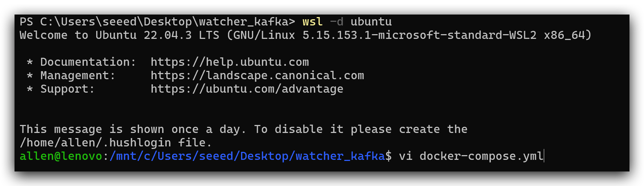
Task: Click the 'vi' command at the prompt
Action: pos(405,156)
